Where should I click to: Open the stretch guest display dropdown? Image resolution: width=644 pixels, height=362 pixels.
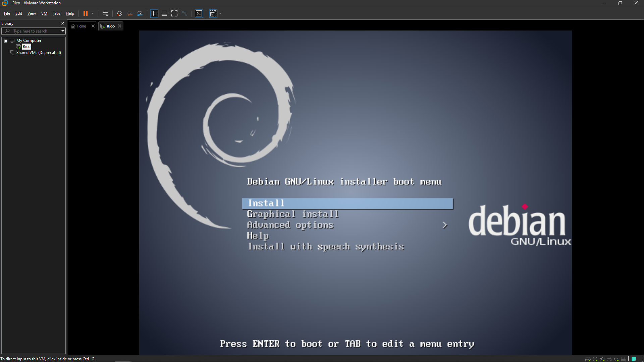pyautogui.click(x=220, y=14)
